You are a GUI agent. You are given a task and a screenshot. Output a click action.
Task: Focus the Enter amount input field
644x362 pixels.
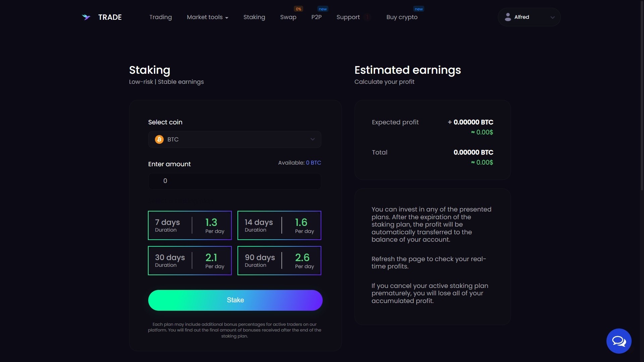(234, 181)
